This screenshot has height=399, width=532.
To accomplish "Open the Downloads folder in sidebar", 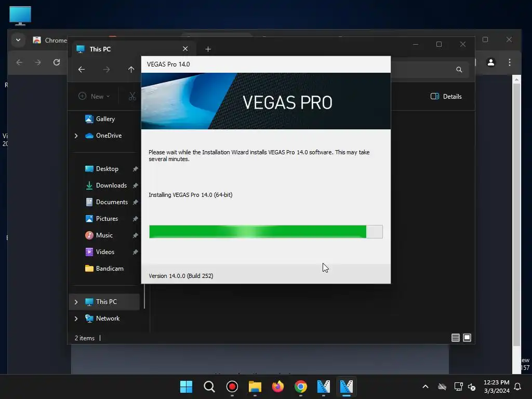I will 106,185.
